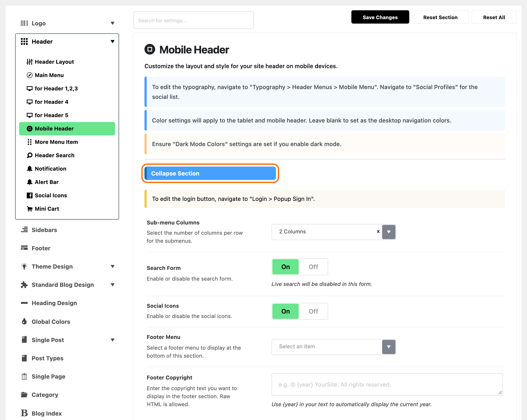
Task: Click the Save Changes button
Action: click(x=380, y=17)
